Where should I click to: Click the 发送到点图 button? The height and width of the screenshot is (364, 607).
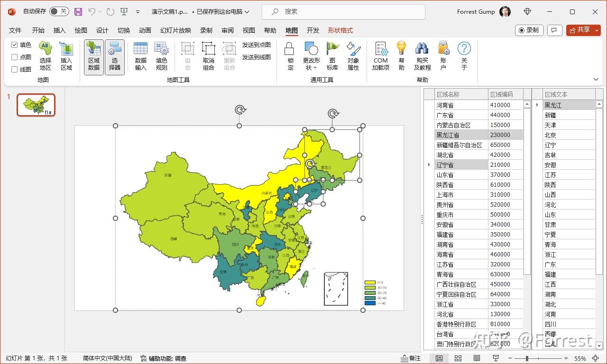(257, 45)
